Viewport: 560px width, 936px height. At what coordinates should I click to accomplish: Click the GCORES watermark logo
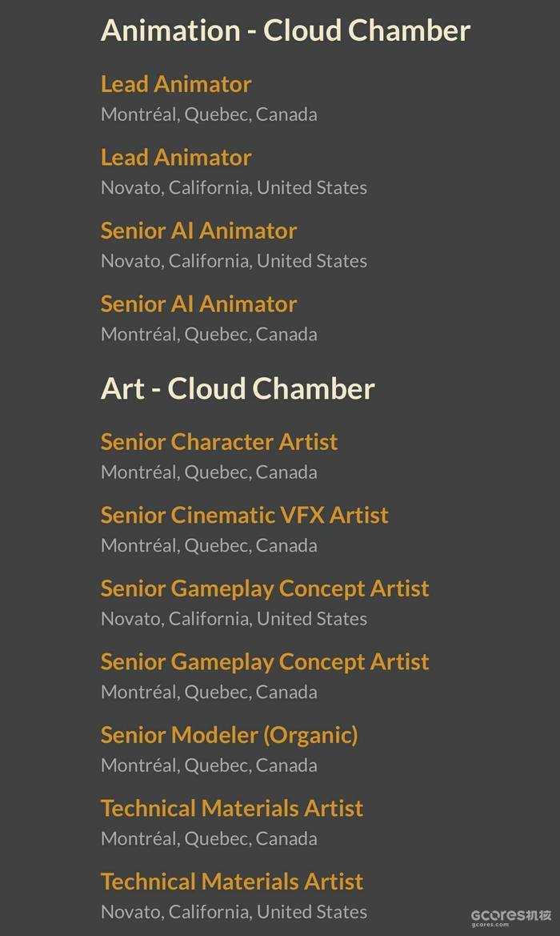tap(510, 914)
